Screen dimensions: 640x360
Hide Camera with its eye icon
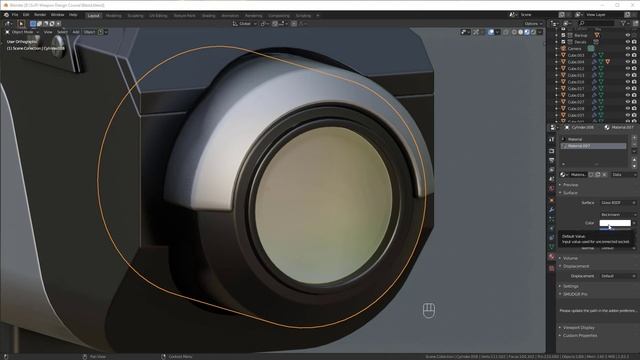point(628,49)
